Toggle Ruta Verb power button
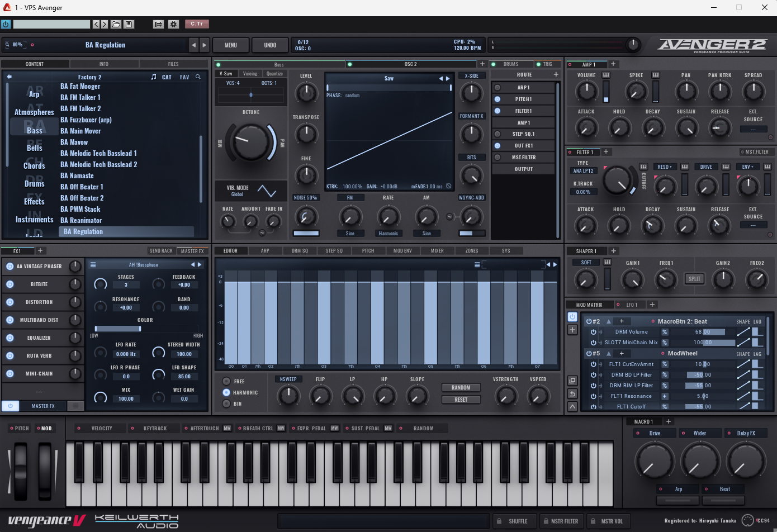This screenshot has height=532, width=777. (10, 355)
